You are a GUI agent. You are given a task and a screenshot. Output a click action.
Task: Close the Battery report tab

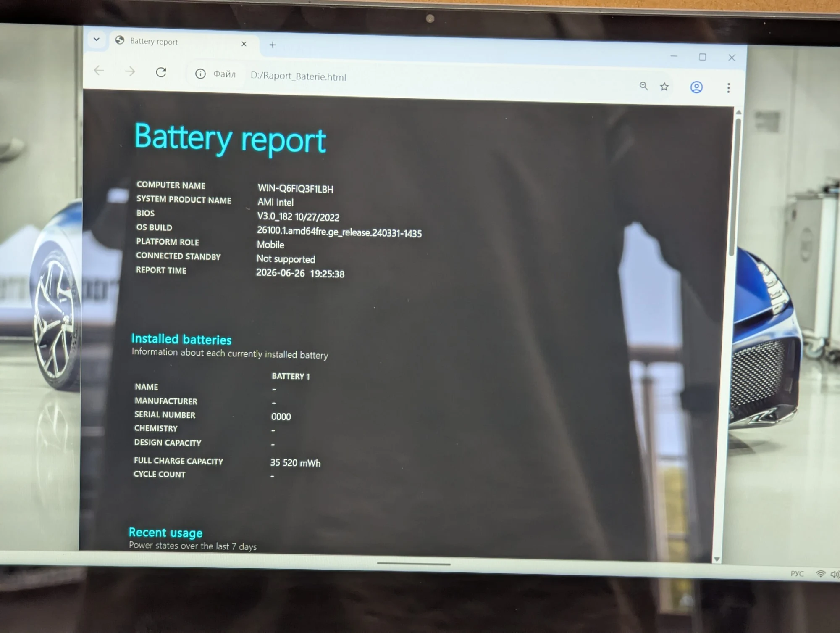(x=244, y=44)
